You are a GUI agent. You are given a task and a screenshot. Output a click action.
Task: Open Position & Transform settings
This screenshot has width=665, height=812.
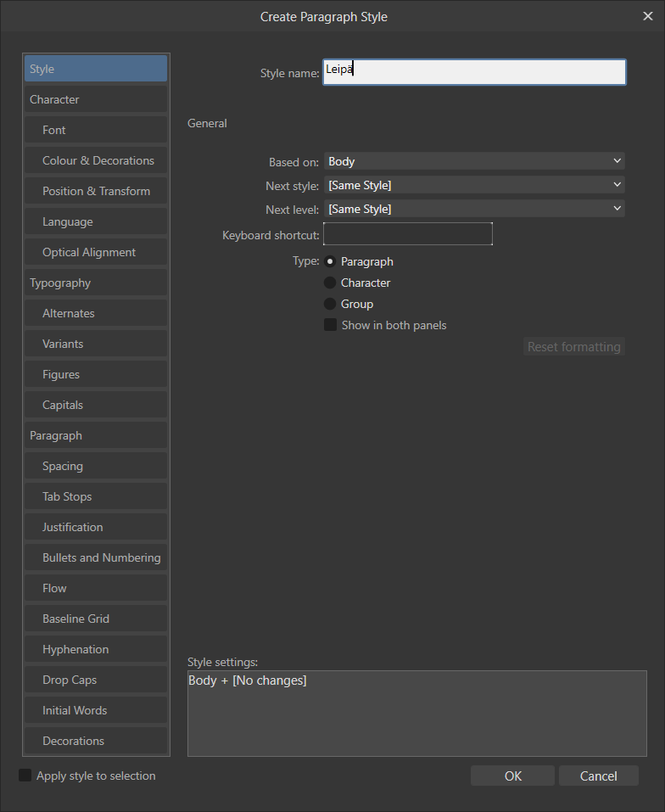96,191
